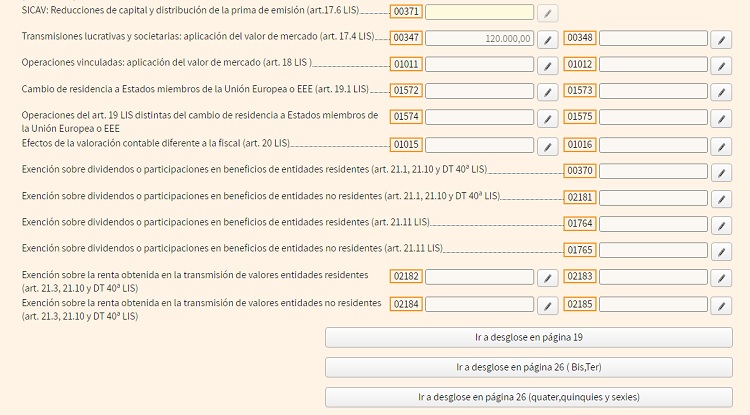Go to page 26 quater, quinquies y sexies breakdown
Viewport: 750px width, 415px height.
[529, 397]
